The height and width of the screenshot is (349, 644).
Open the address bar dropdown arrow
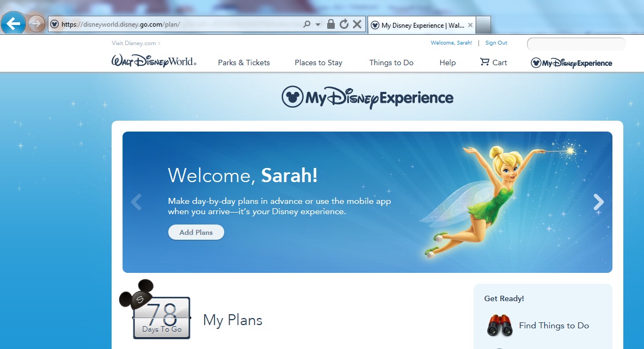click(x=318, y=24)
